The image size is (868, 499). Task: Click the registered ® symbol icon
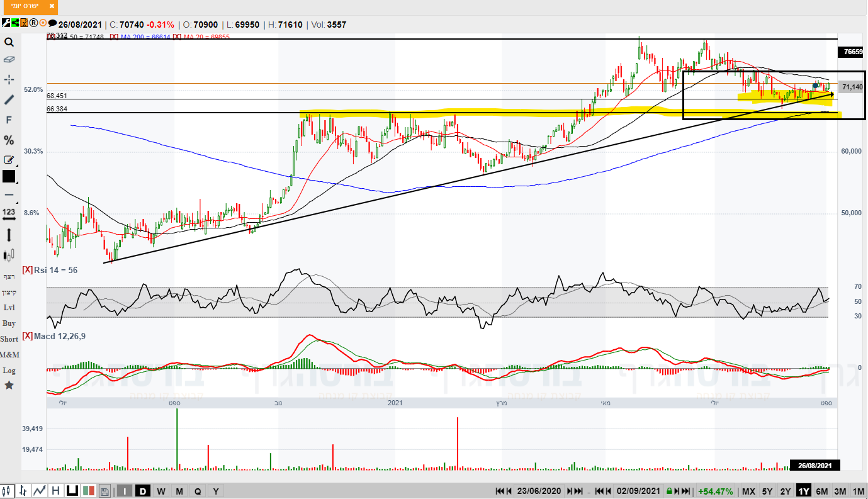coord(33,24)
